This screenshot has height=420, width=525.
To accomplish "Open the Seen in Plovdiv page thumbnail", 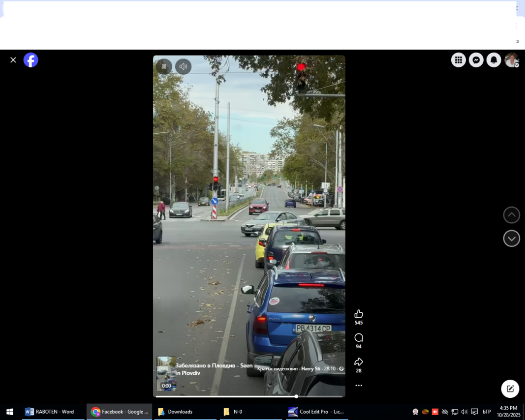I will coord(166,373).
